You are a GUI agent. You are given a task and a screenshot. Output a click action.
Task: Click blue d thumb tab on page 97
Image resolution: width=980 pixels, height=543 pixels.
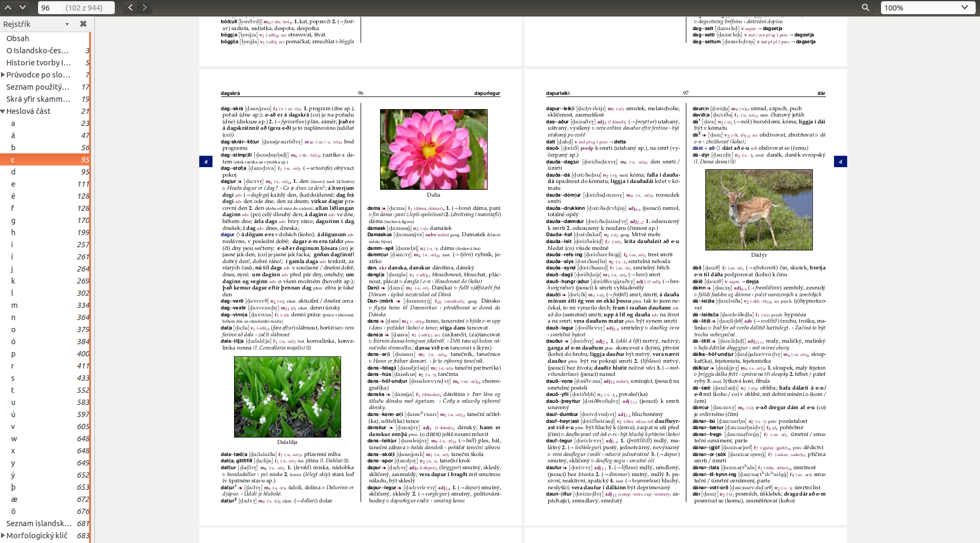[840, 161]
